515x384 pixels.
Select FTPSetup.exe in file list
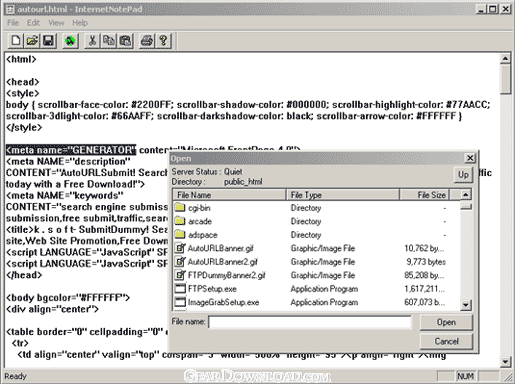pyautogui.click(x=212, y=289)
